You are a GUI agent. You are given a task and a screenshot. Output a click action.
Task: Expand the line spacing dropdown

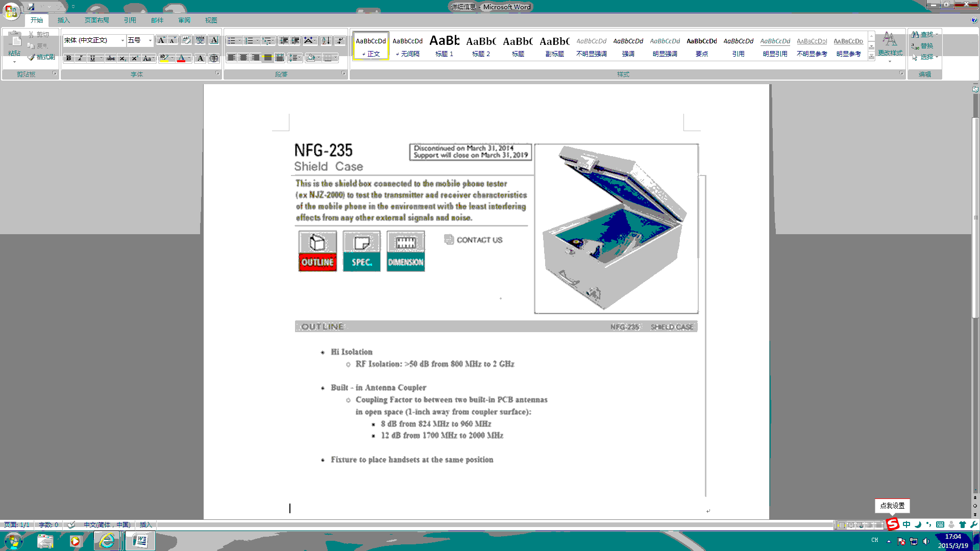tap(300, 58)
